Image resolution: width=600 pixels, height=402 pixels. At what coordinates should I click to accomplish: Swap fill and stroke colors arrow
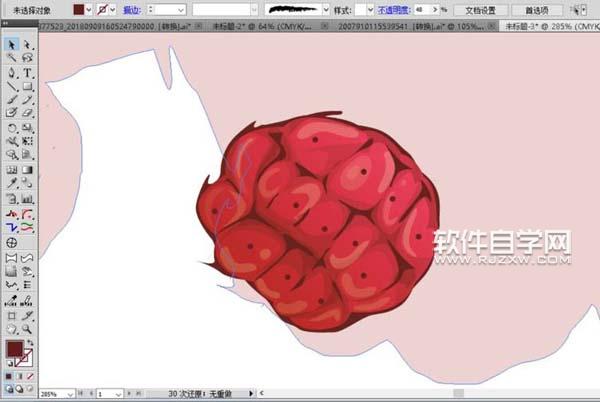coord(29,343)
